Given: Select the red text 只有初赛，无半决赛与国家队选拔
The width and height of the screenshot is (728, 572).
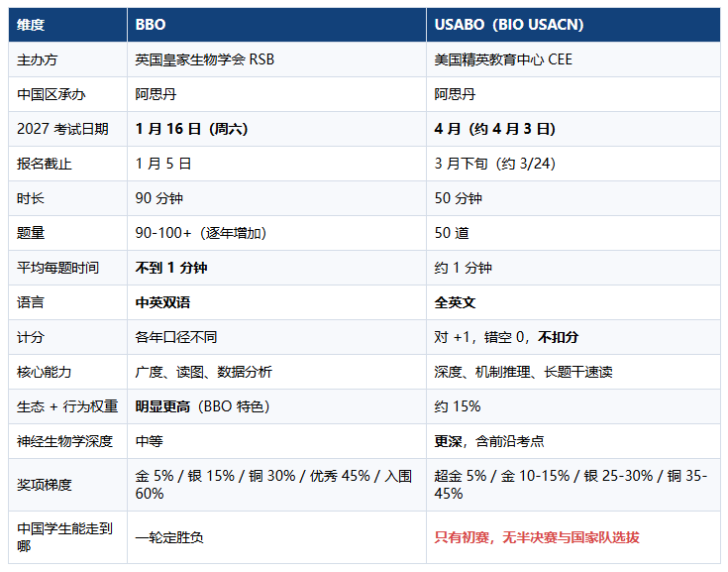Looking at the screenshot, I should click(x=537, y=537).
